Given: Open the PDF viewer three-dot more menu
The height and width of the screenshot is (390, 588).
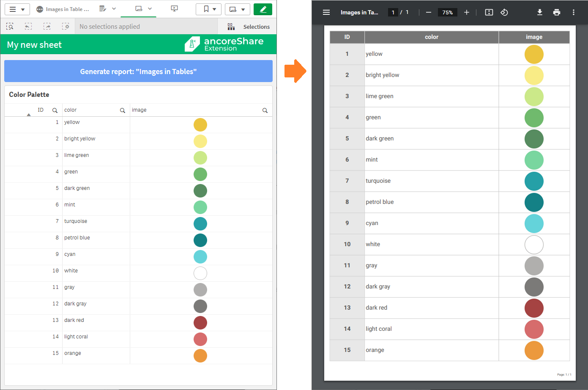Looking at the screenshot, I should pyautogui.click(x=574, y=12).
